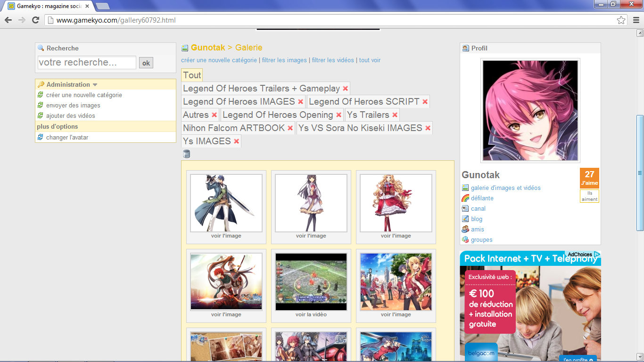Remove Ys VS Sora No Kiseki IMAGES category
The image size is (644, 362).
tap(428, 128)
